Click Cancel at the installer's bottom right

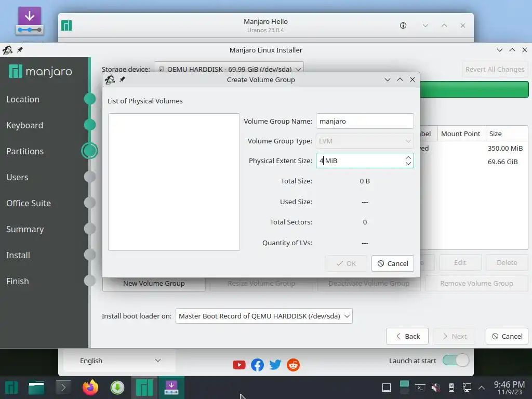click(507, 336)
